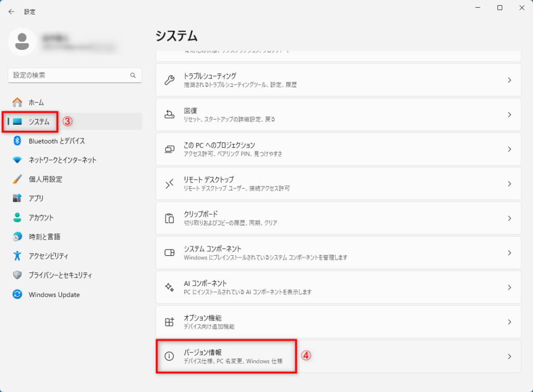The width and height of the screenshot is (533, 392).
Task: Click the Troubleshooting wrench icon
Action: coord(169,80)
